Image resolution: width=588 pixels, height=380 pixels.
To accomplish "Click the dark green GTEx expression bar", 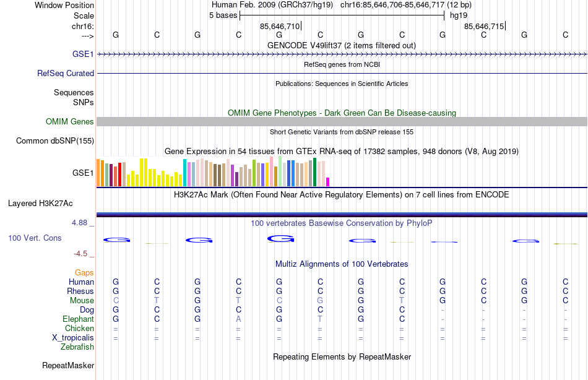I will (314, 172).
